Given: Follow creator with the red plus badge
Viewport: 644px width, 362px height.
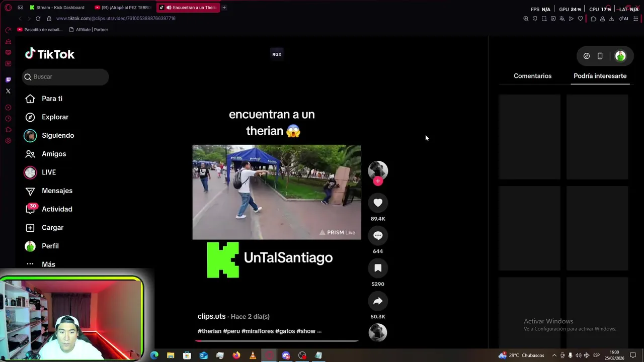Looking at the screenshot, I should 378,181.
